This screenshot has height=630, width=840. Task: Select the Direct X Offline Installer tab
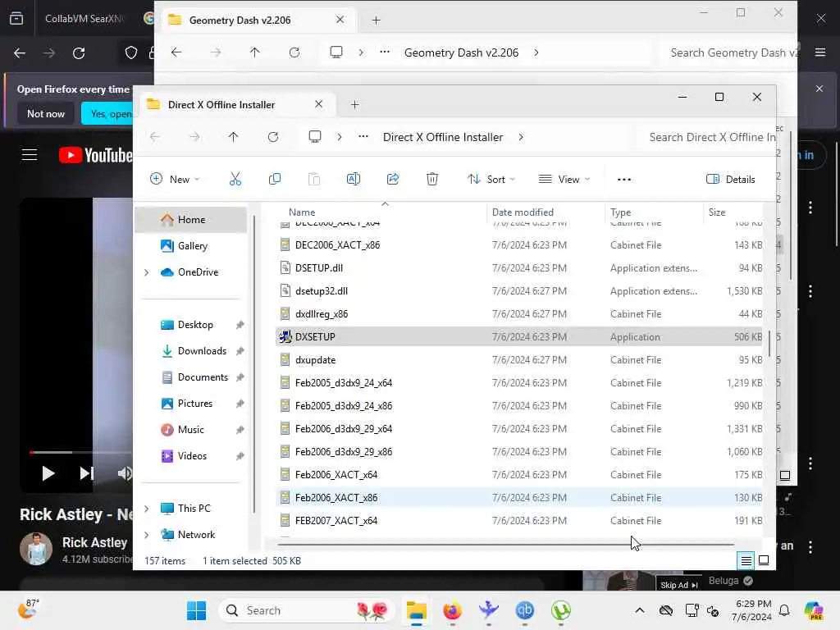(x=237, y=104)
